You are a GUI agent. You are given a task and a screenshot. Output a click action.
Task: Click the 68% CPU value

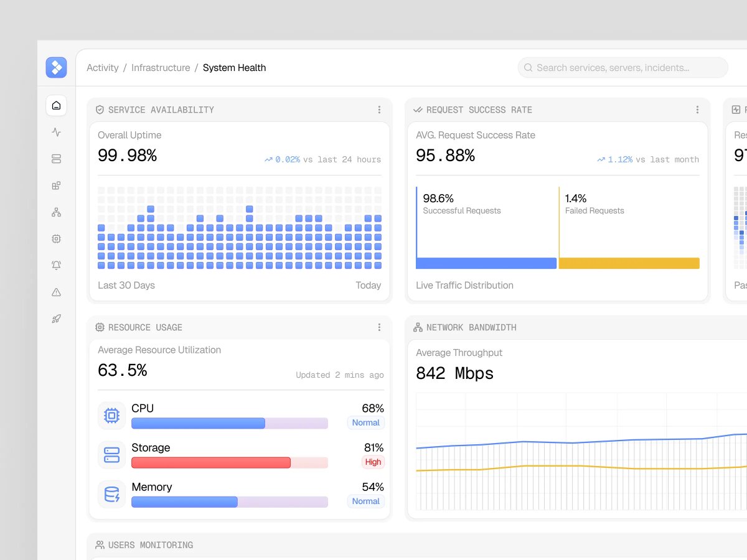373,409
